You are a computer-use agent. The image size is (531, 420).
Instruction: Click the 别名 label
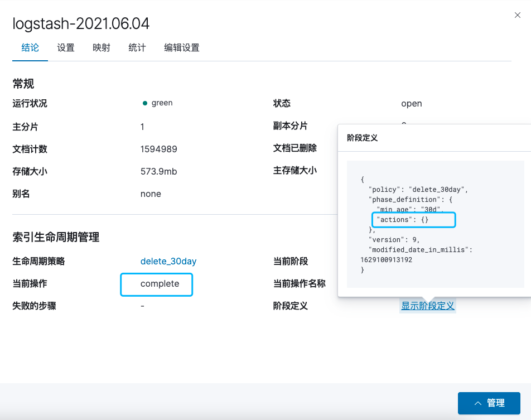[x=21, y=194]
